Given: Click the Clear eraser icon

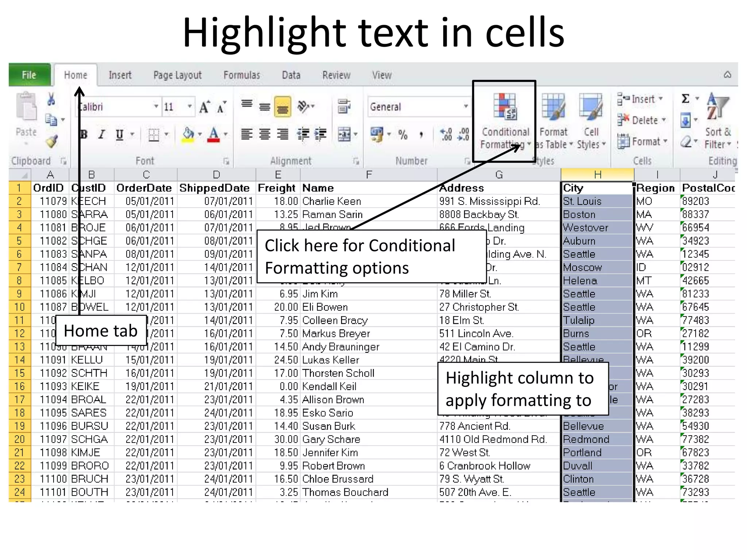Looking at the screenshot, I should click(x=686, y=141).
